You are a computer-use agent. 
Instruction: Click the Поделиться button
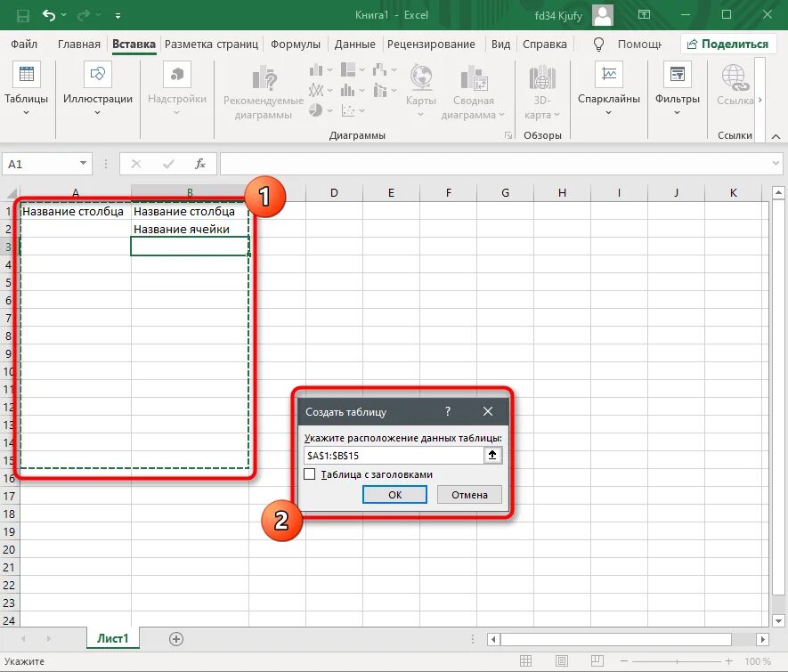727,45
